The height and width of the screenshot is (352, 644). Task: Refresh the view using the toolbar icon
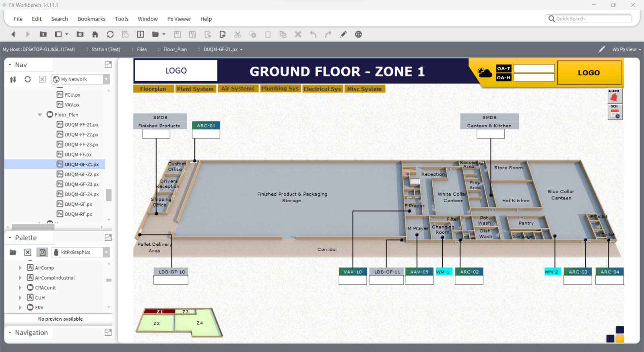tap(110, 34)
